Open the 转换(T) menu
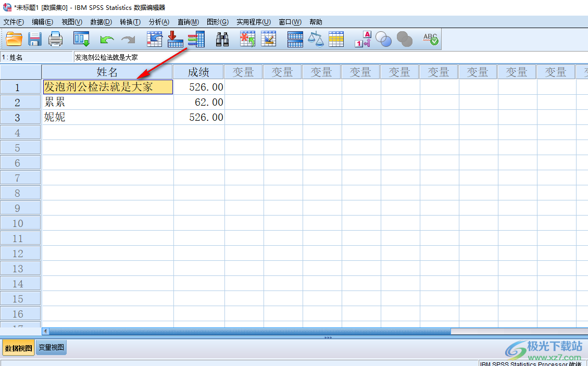 coord(130,22)
